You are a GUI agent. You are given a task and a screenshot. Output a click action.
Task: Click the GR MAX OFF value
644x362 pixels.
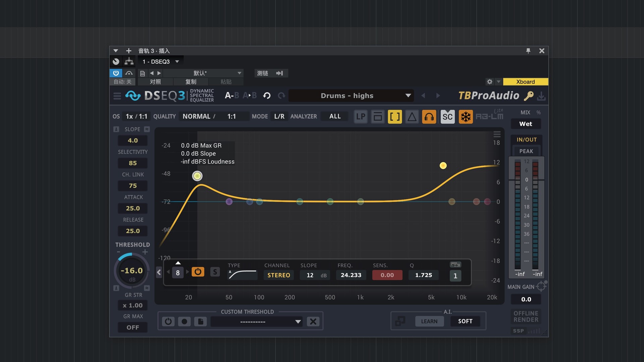[x=133, y=327]
